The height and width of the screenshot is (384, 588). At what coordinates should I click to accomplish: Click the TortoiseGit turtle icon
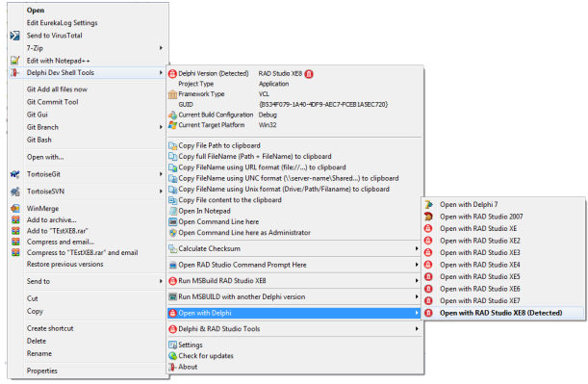pyautogui.click(x=15, y=174)
